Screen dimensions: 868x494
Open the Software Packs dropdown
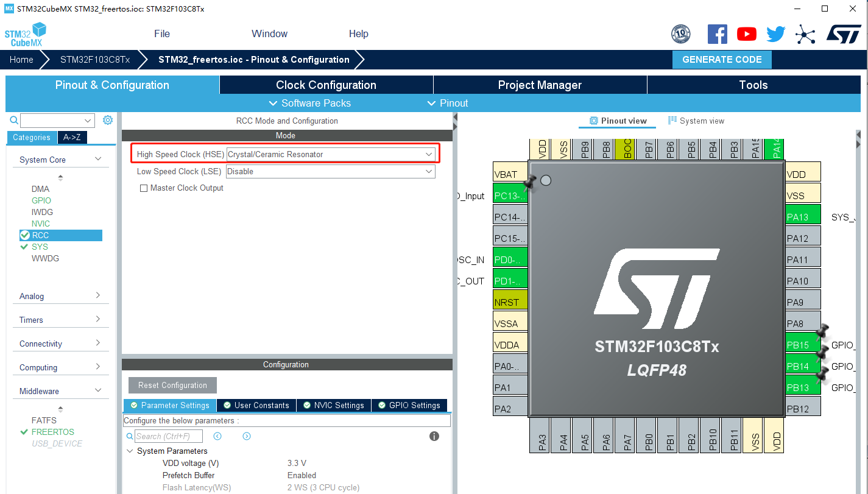pyautogui.click(x=310, y=103)
